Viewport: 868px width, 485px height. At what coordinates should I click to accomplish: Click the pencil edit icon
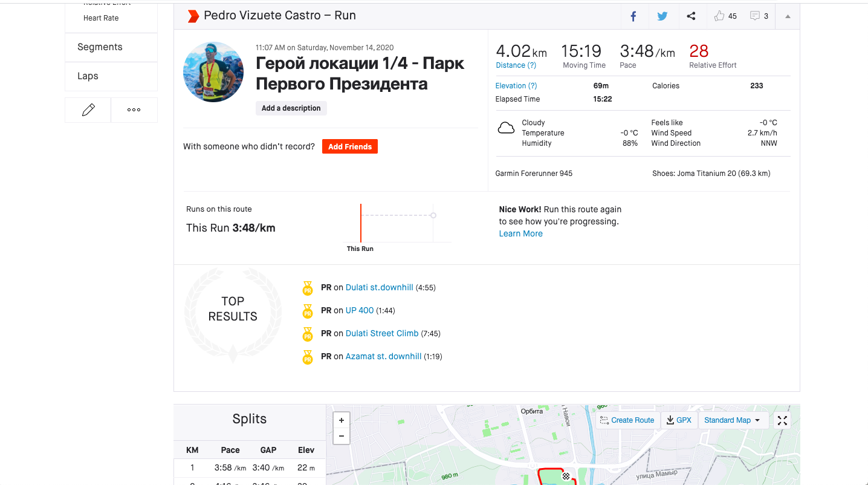[88, 110]
